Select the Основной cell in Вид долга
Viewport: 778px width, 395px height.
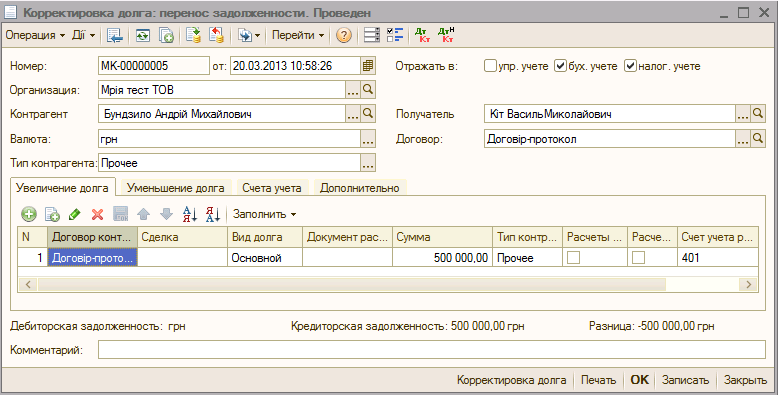point(265,258)
